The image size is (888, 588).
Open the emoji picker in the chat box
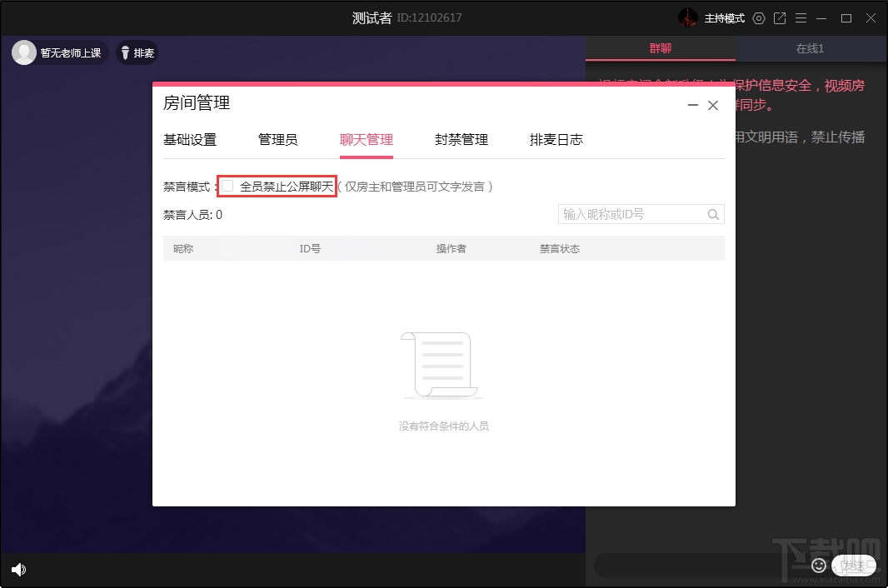click(819, 566)
